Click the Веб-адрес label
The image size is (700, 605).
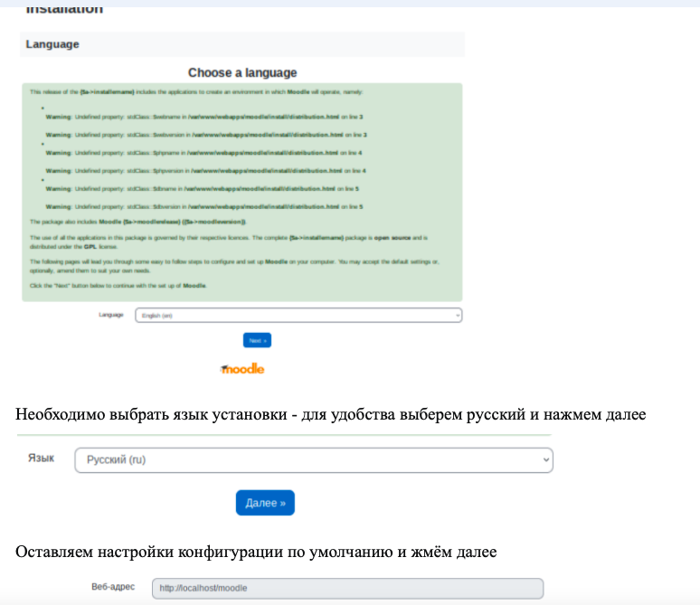[x=113, y=587]
